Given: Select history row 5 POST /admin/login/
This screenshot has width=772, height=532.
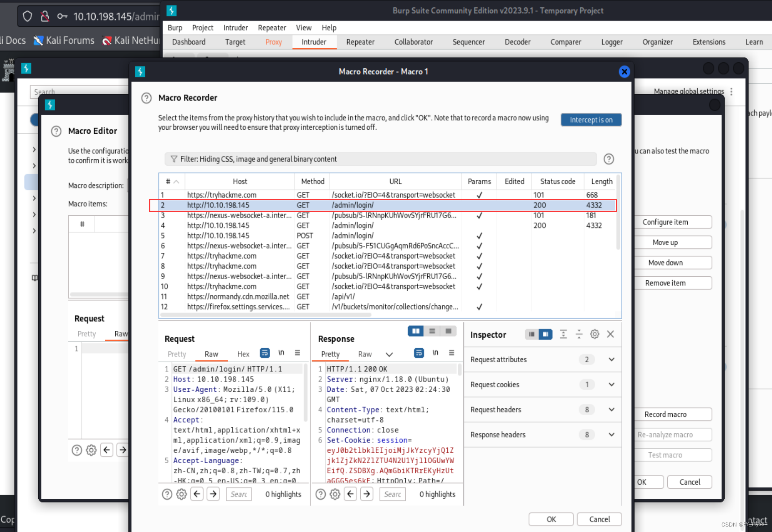Looking at the screenshot, I should click(388, 236).
